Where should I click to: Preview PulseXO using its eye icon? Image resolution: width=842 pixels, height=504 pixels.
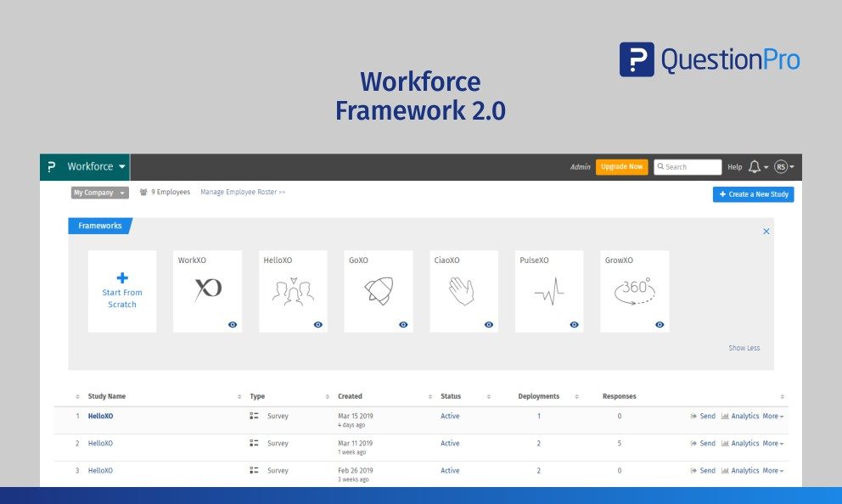[574, 325]
